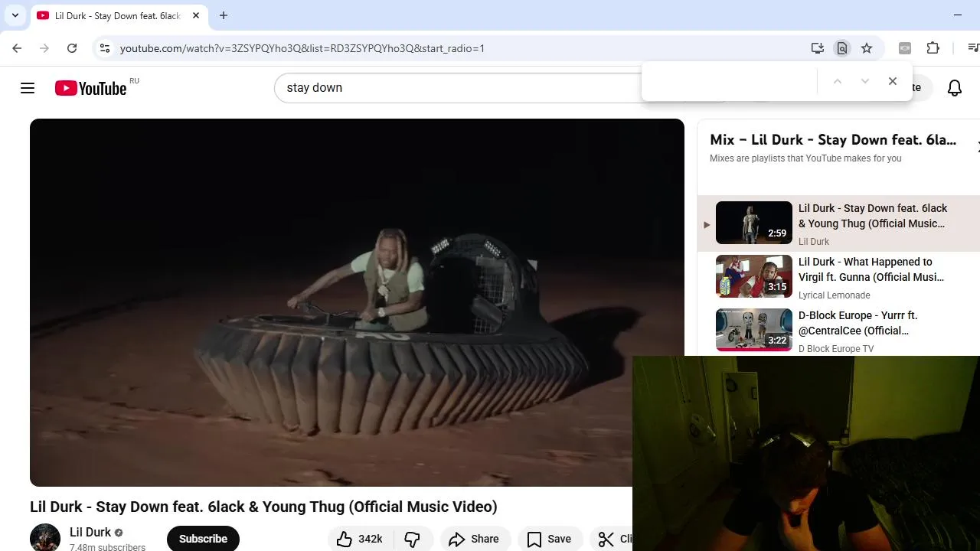Click the video title text
The width and height of the screenshot is (980, 551).
pyautogui.click(x=263, y=507)
